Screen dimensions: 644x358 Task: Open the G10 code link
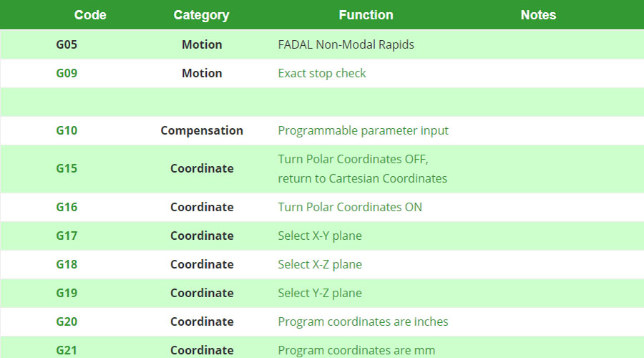click(x=67, y=130)
